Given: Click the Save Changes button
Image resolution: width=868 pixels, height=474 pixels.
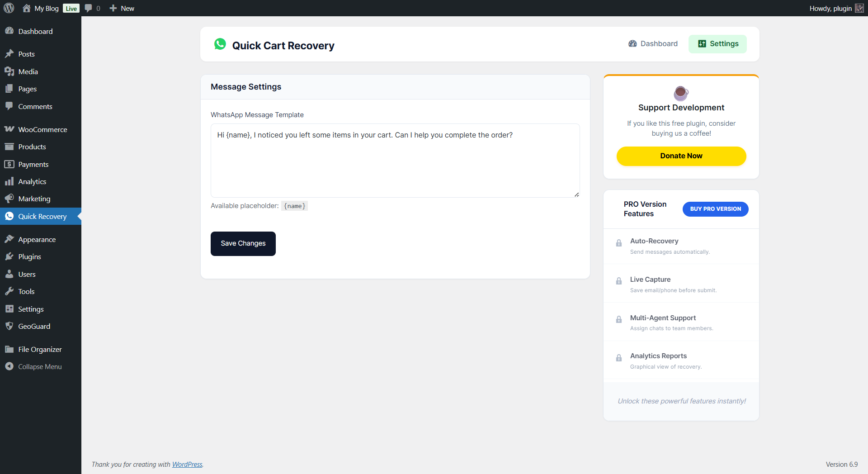Looking at the screenshot, I should tap(243, 243).
